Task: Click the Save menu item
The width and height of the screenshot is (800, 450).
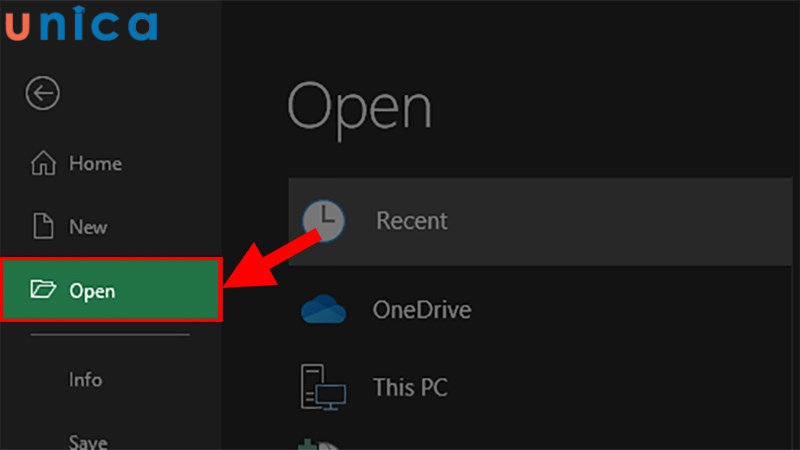Action: click(x=87, y=441)
